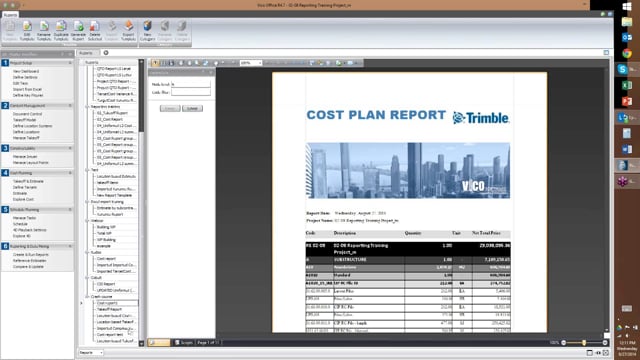Screen dimensions: 640x360
Task: Open Skype from the taskbar
Action: point(623,69)
